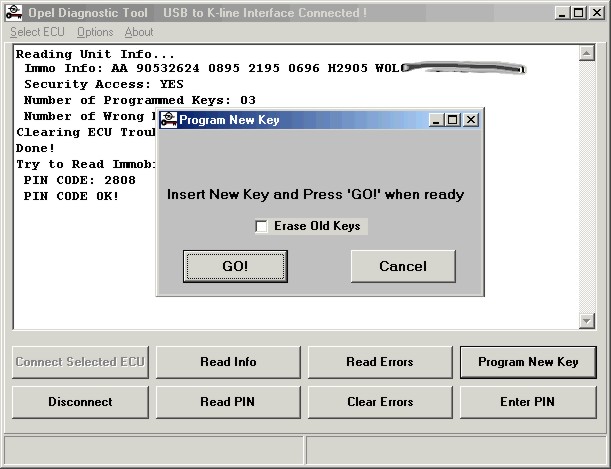Viewport: 611px width, 469px height.
Task: Click the Clear Errors button
Action: (x=380, y=402)
